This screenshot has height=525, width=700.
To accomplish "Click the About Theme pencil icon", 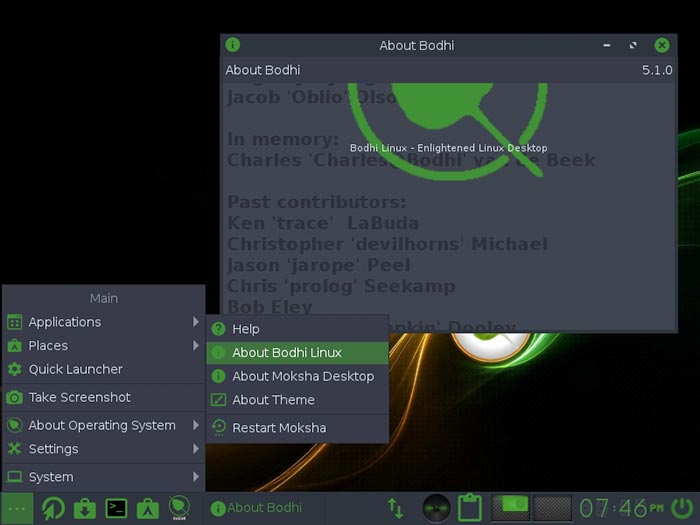I will coord(218,400).
